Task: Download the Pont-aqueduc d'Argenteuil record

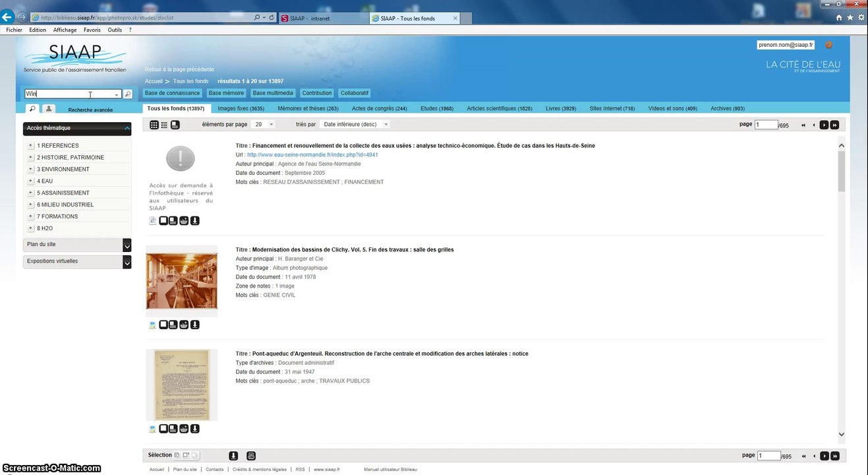Action: (x=195, y=429)
